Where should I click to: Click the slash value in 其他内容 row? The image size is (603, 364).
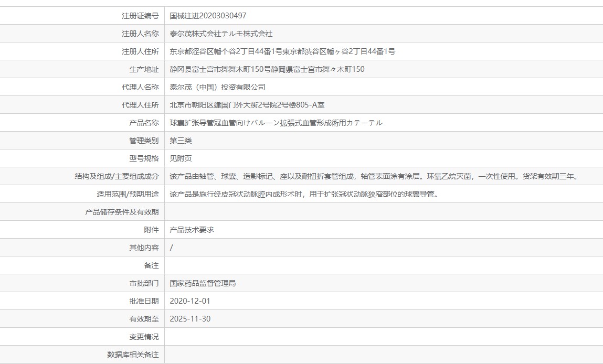[x=172, y=248]
